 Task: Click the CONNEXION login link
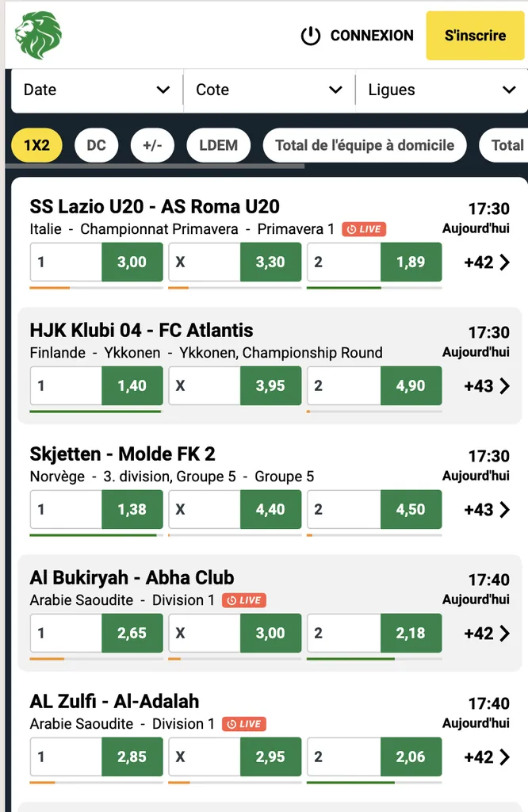[371, 36]
